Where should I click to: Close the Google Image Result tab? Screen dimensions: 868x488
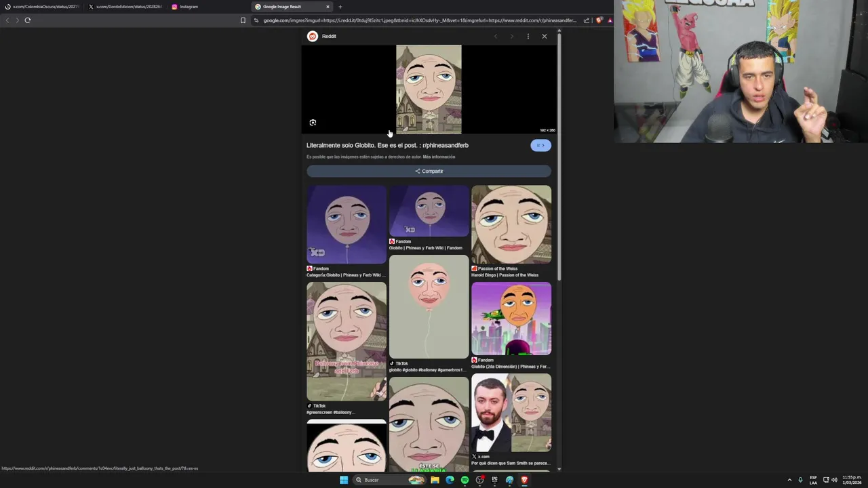[328, 7]
